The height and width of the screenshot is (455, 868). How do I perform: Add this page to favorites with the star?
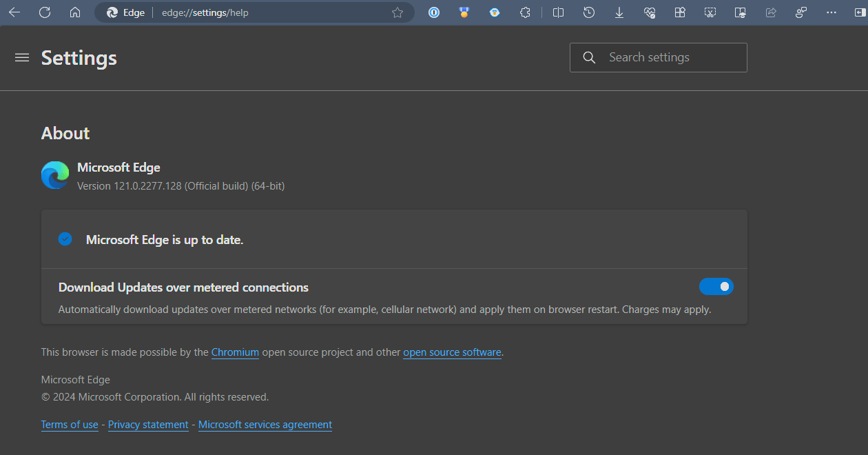pyautogui.click(x=397, y=12)
